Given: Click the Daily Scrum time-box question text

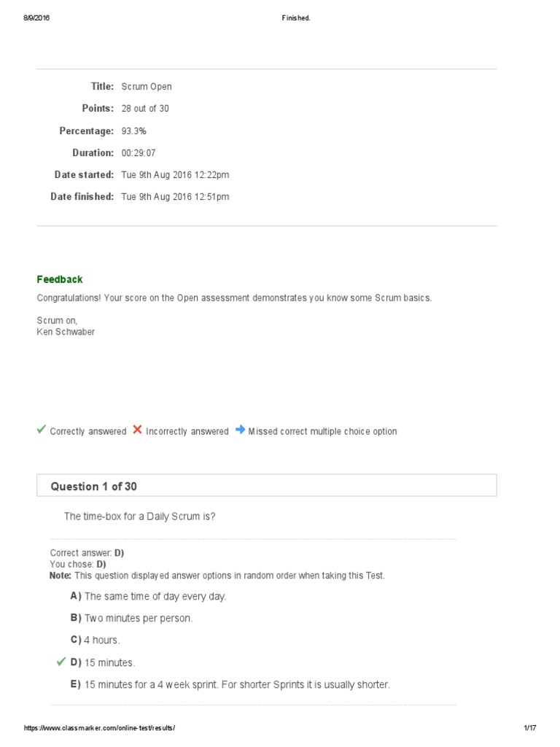Looking at the screenshot, I should click(x=140, y=516).
